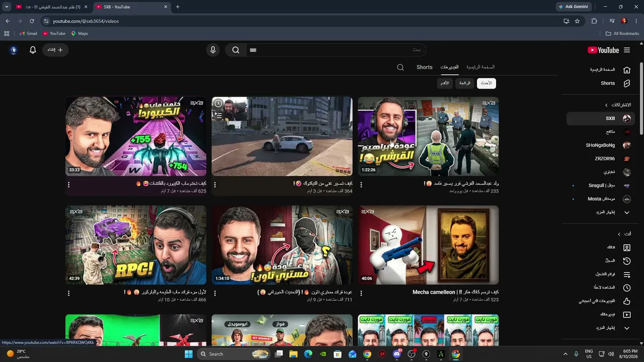Show hidden system tray icons
This screenshot has height=362, width=644.
click(565, 354)
